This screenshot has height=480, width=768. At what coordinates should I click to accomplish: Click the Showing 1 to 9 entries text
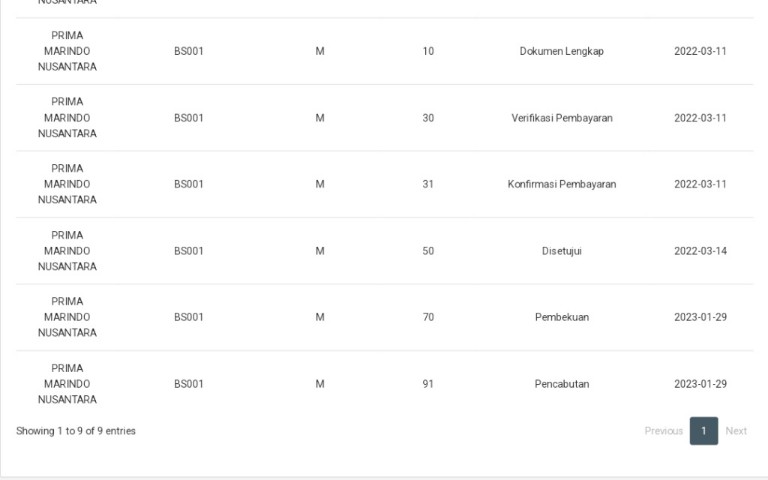point(76,431)
